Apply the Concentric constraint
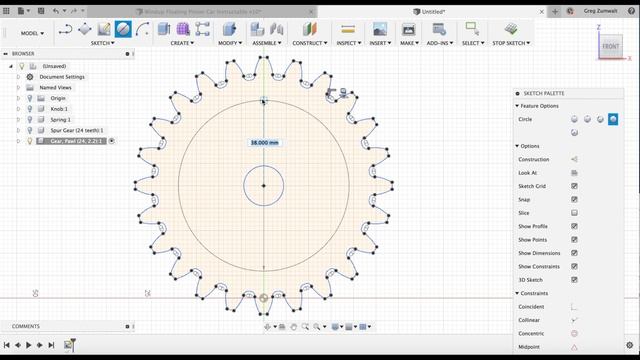The image size is (640, 360). click(574, 333)
